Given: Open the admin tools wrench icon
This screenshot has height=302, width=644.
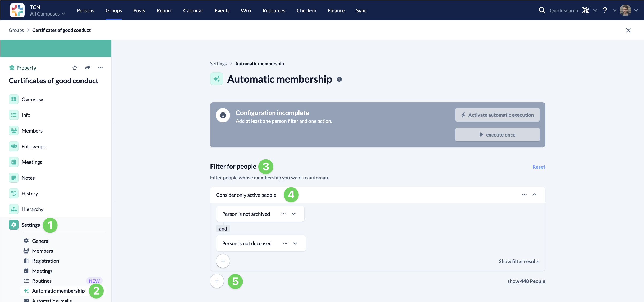Looking at the screenshot, I should 586,10.
